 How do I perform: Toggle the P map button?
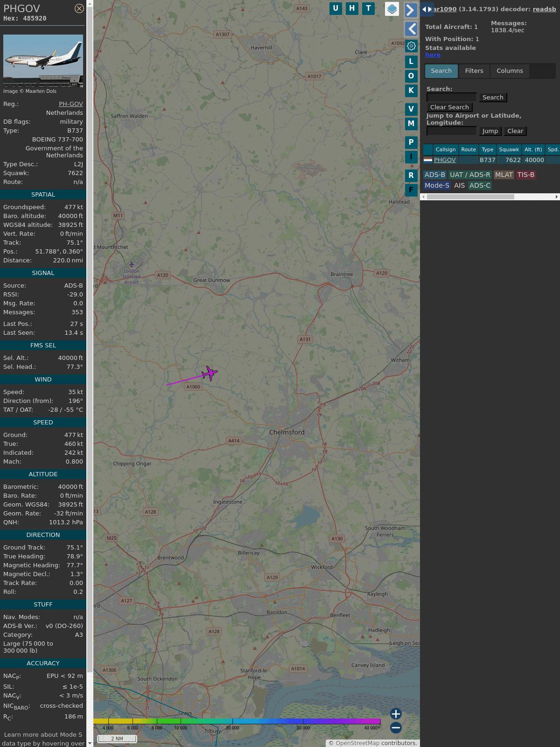click(411, 142)
